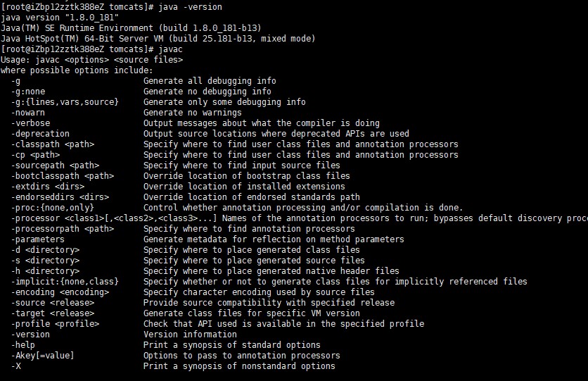Click the "-profile <profile>" option
Image resolution: width=588 pixels, height=381 pixels.
[53, 324]
